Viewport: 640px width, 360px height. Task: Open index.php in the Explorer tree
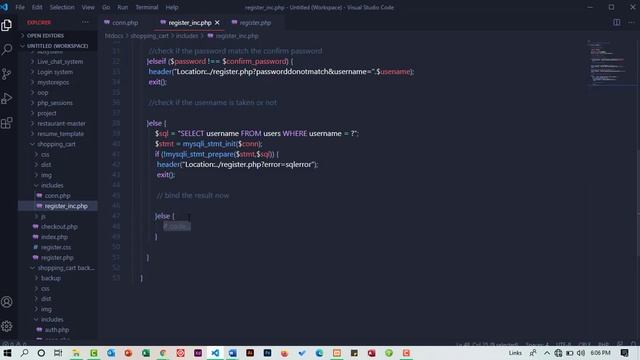[x=54, y=237]
